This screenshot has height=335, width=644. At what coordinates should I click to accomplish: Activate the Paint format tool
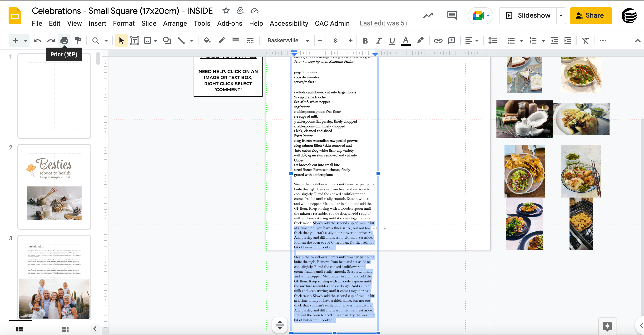pyautogui.click(x=78, y=40)
